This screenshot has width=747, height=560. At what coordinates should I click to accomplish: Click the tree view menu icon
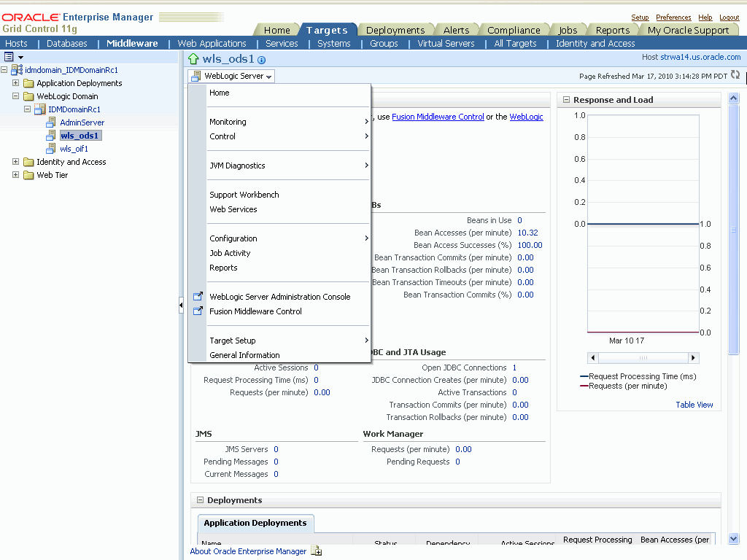click(x=9, y=57)
